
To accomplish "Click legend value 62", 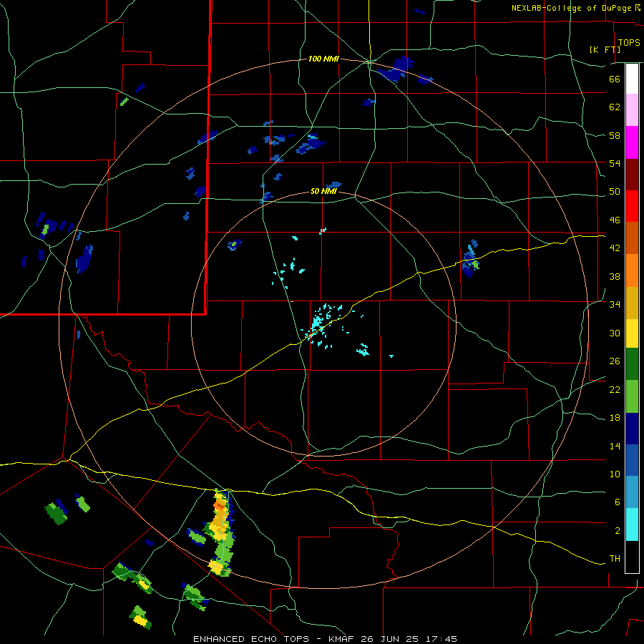I will click(615, 107).
